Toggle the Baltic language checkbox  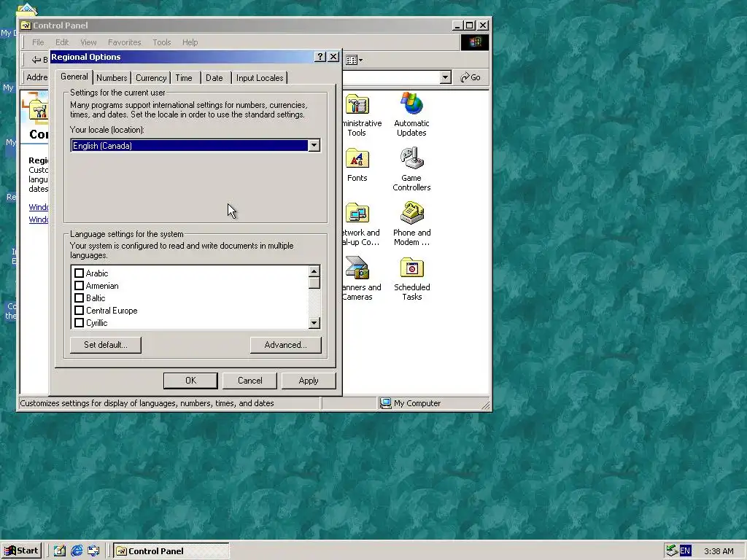[x=79, y=298]
